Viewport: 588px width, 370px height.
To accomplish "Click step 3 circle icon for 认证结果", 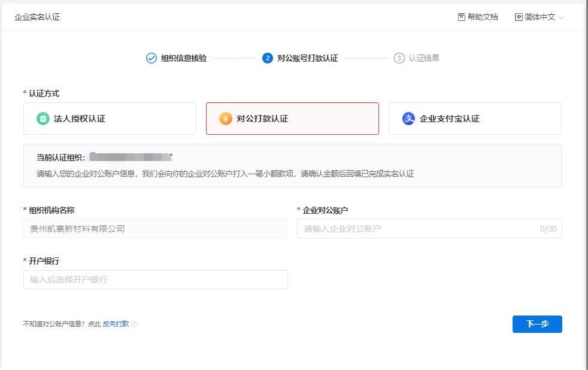I will click(399, 58).
